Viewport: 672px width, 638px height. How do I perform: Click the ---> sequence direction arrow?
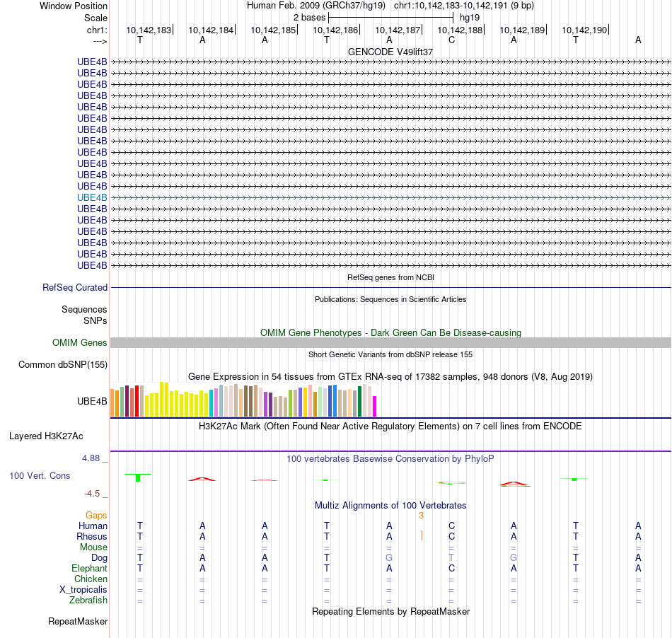(100, 41)
